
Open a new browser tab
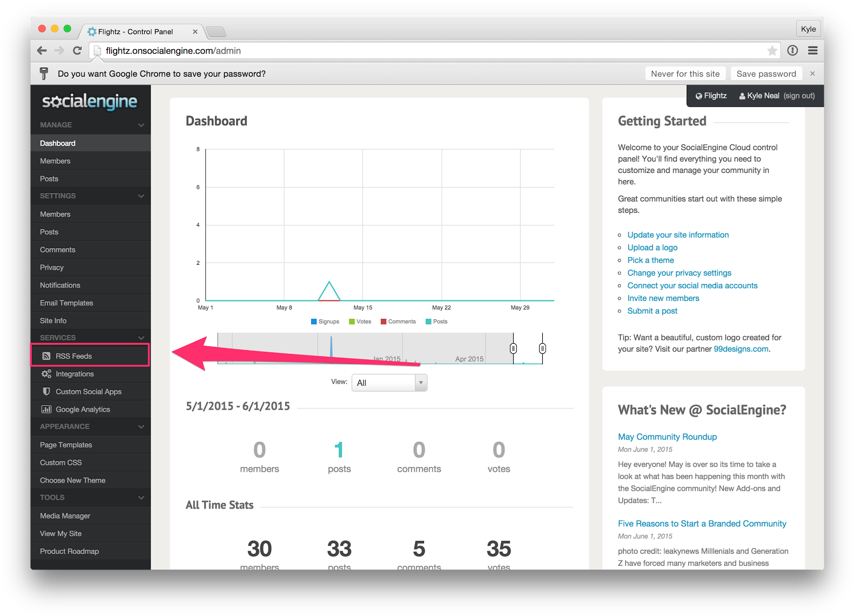click(x=216, y=31)
